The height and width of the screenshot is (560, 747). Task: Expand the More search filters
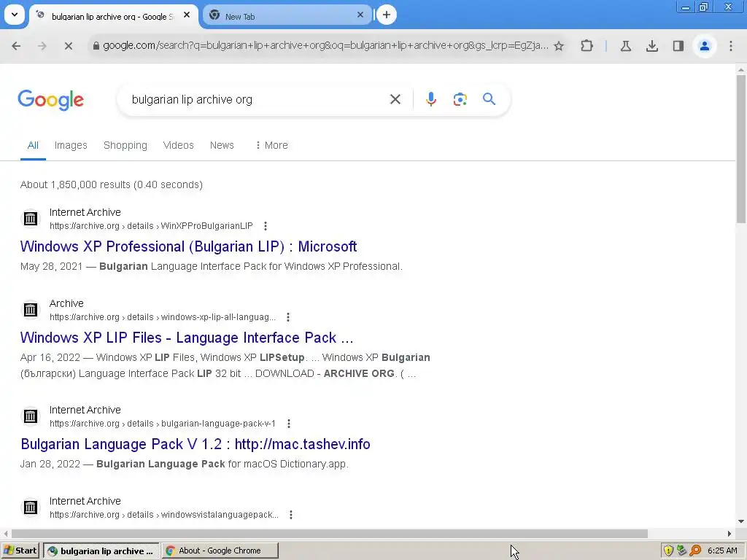pos(271,145)
